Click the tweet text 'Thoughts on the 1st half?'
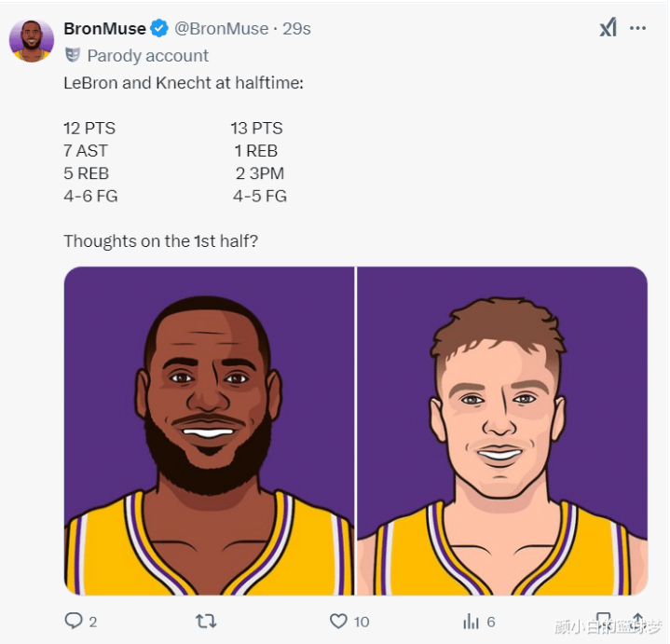Screen dimensions: 670x644 (161, 241)
